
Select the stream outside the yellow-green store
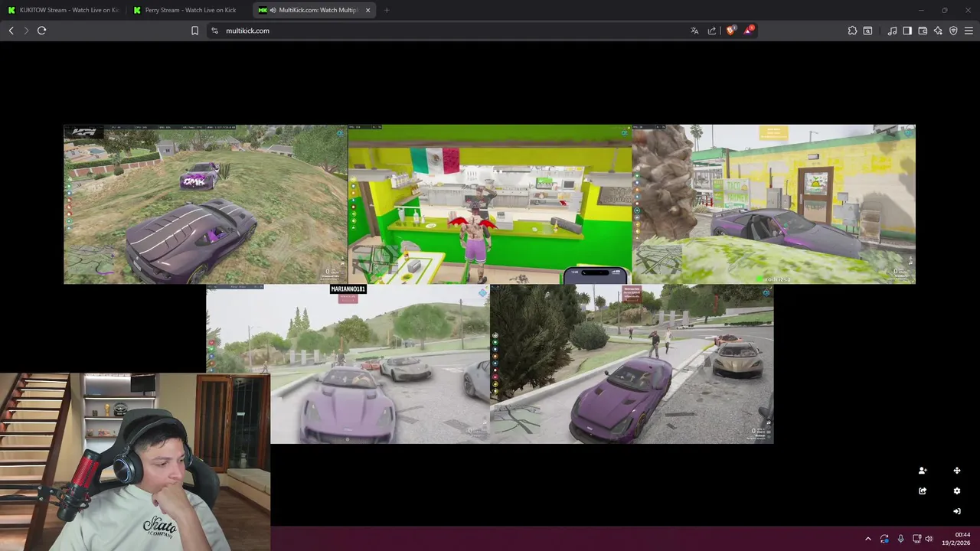(774, 204)
